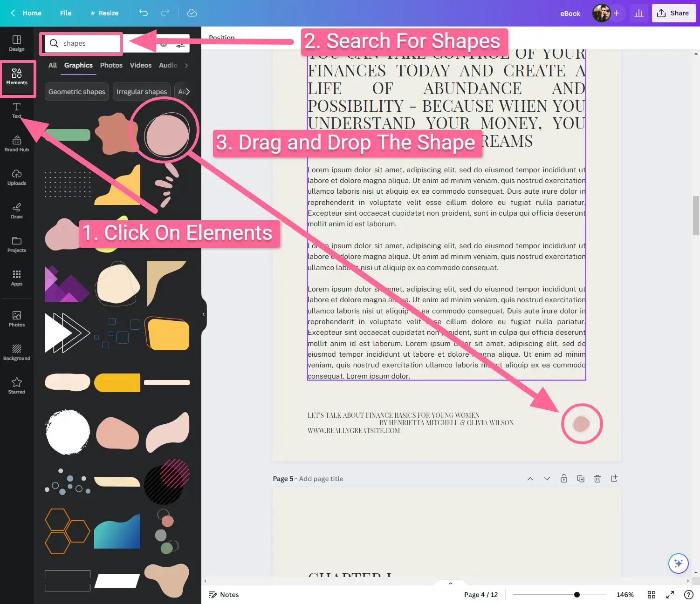Open the analytics chart icon

click(x=639, y=13)
